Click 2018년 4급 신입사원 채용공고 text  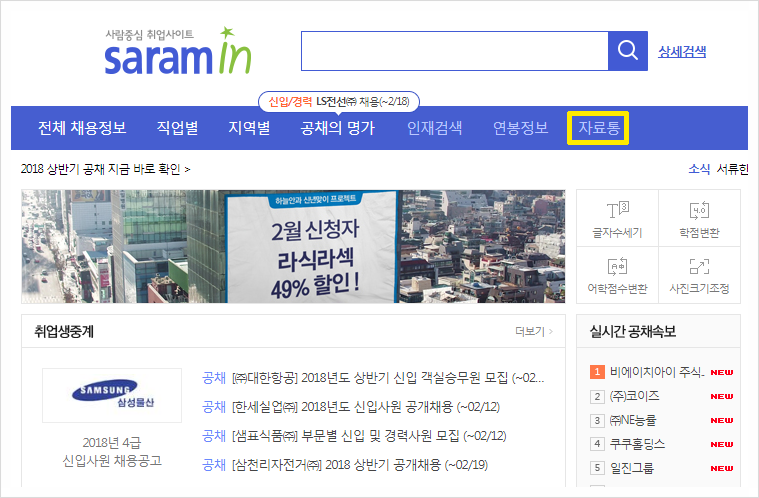click(x=112, y=452)
